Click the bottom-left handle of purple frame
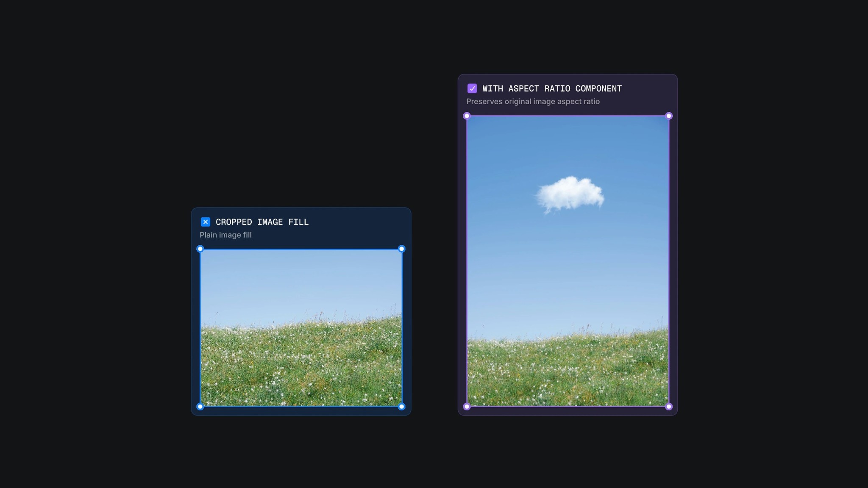This screenshot has height=488, width=868. click(467, 406)
